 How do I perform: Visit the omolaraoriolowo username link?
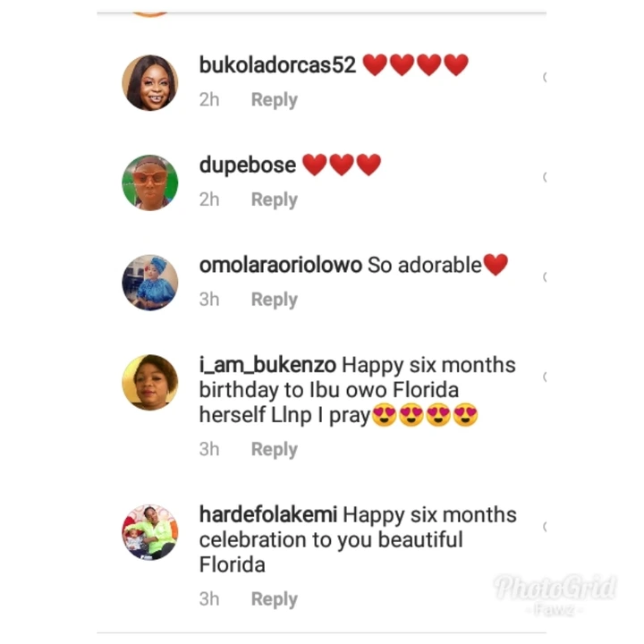pos(281,265)
